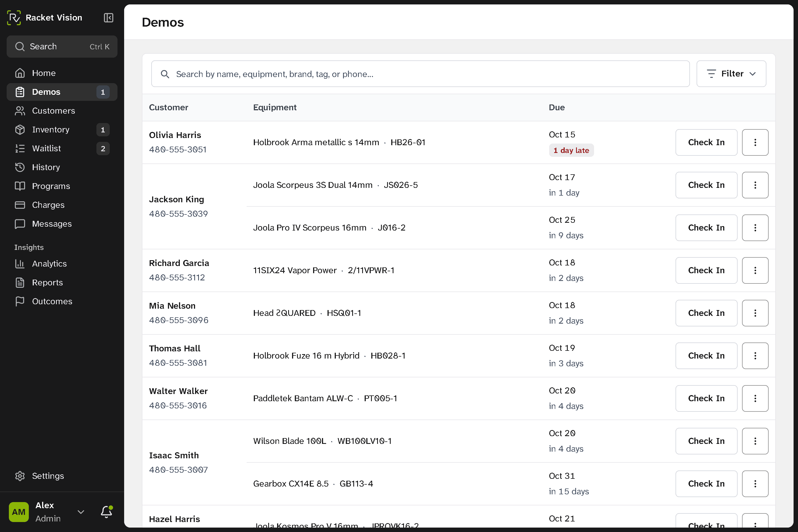Click the Programs book icon

20,186
